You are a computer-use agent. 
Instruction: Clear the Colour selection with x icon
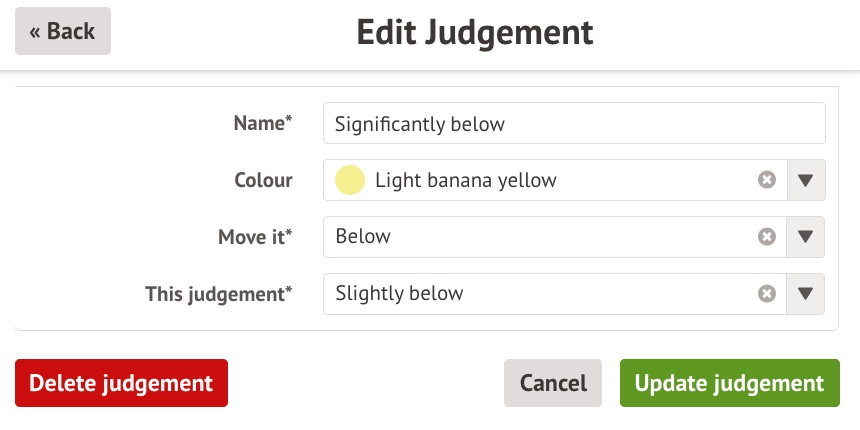766,180
